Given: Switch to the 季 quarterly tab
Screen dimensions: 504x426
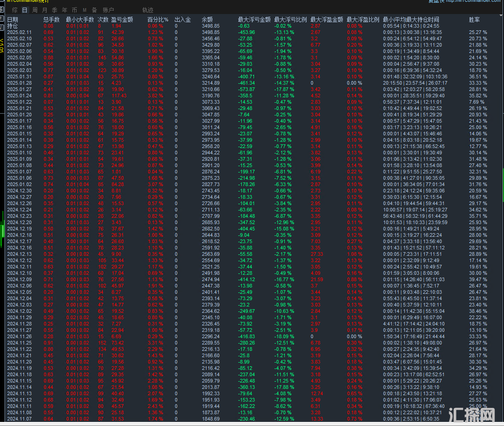Looking at the screenshot, I should pos(54,10).
